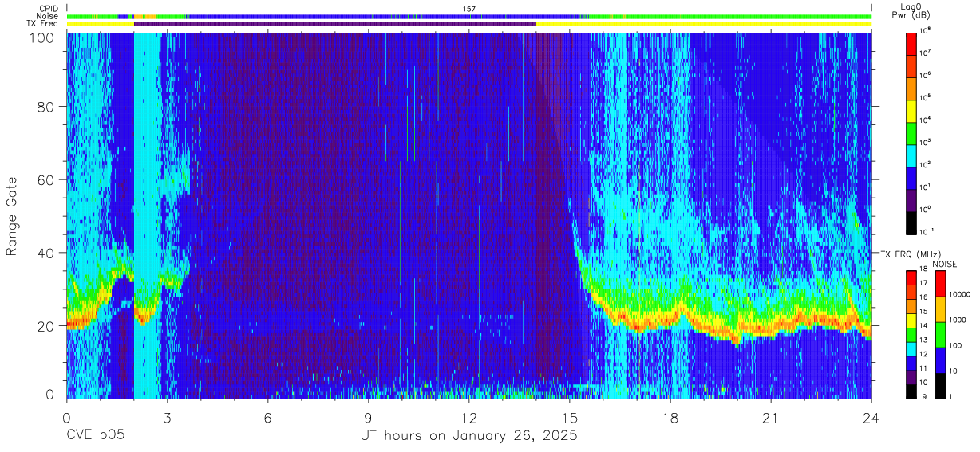Click the 15 label on the TX FRQ legend
This screenshot has width=980, height=452.
pos(924,312)
